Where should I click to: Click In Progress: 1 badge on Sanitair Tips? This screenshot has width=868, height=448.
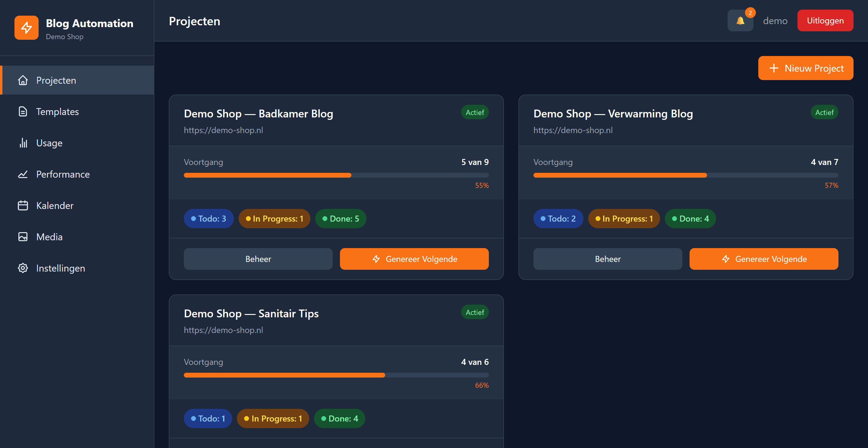(x=273, y=418)
